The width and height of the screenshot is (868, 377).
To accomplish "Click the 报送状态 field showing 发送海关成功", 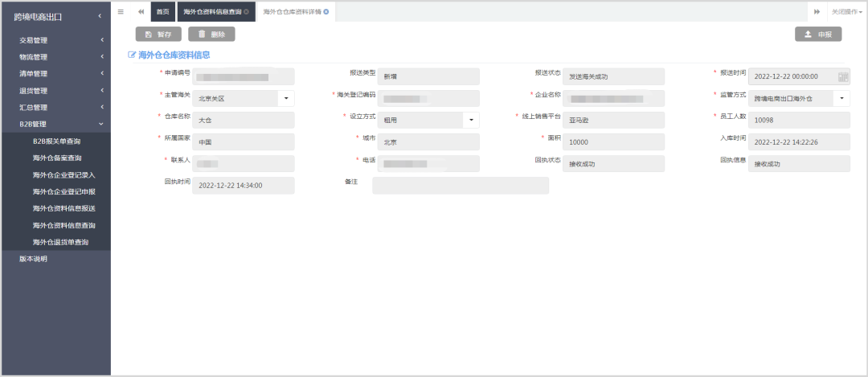I will pos(613,76).
